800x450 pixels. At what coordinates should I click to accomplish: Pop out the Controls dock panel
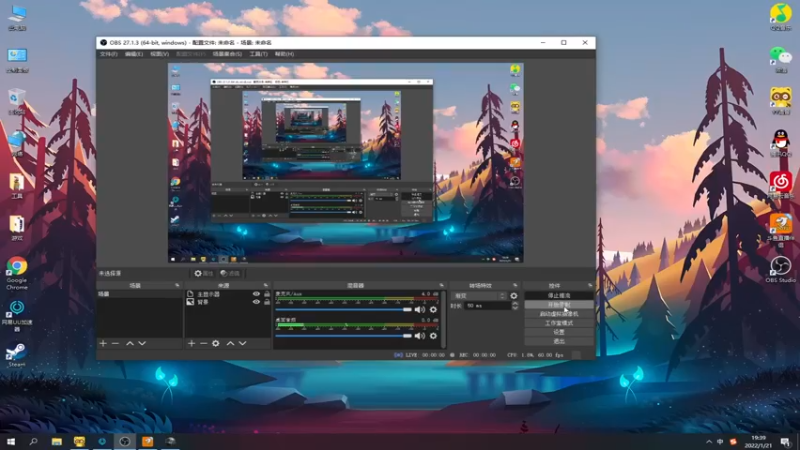(590, 285)
